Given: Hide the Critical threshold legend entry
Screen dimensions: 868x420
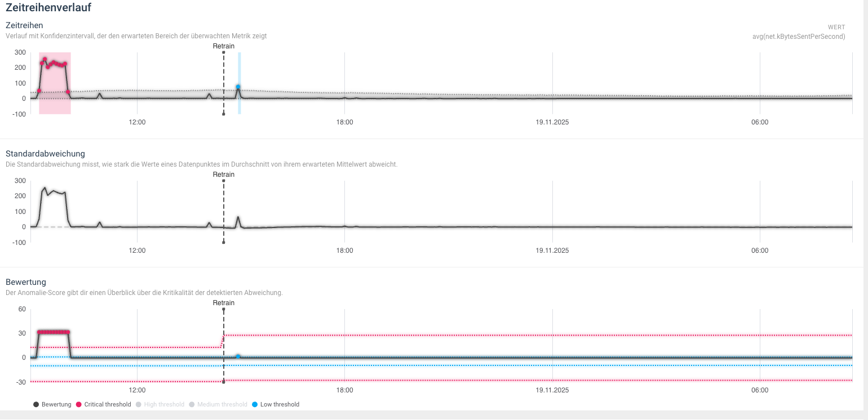Looking at the screenshot, I should point(103,404).
